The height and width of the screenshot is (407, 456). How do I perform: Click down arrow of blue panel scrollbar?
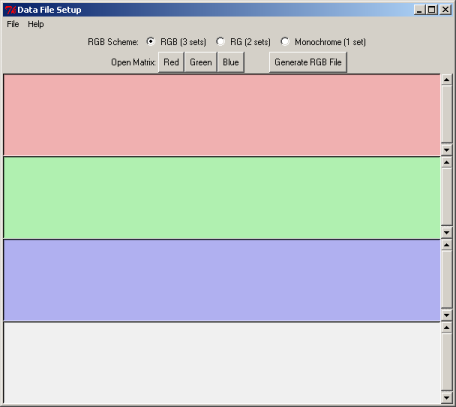(447, 315)
